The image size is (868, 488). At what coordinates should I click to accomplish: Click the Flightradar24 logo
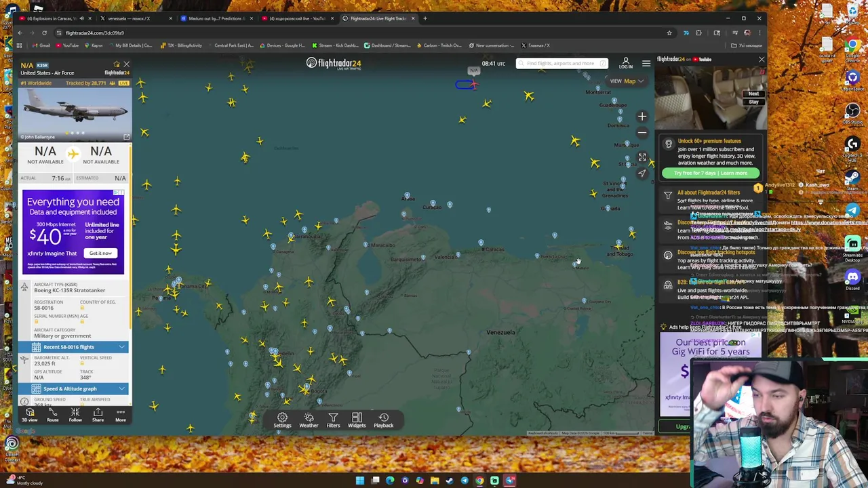click(x=334, y=63)
